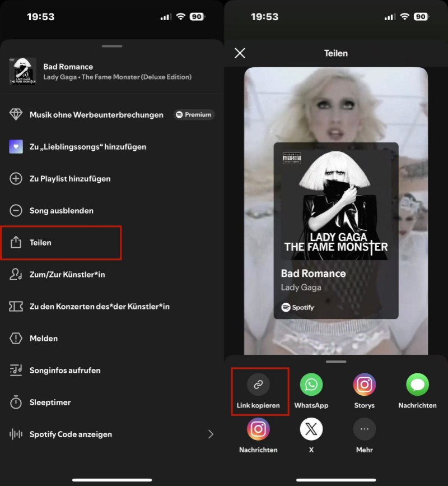Tap the plus circle playlist icon

(16, 178)
